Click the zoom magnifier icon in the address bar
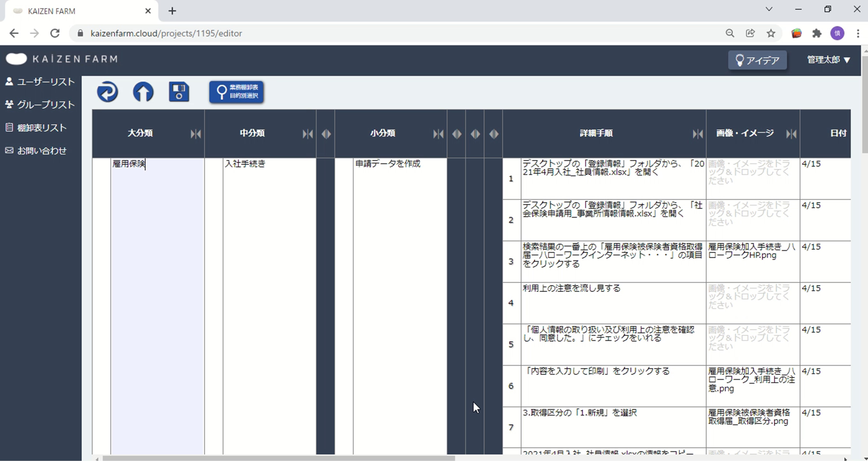This screenshot has width=868, height=461. [730, 33]
